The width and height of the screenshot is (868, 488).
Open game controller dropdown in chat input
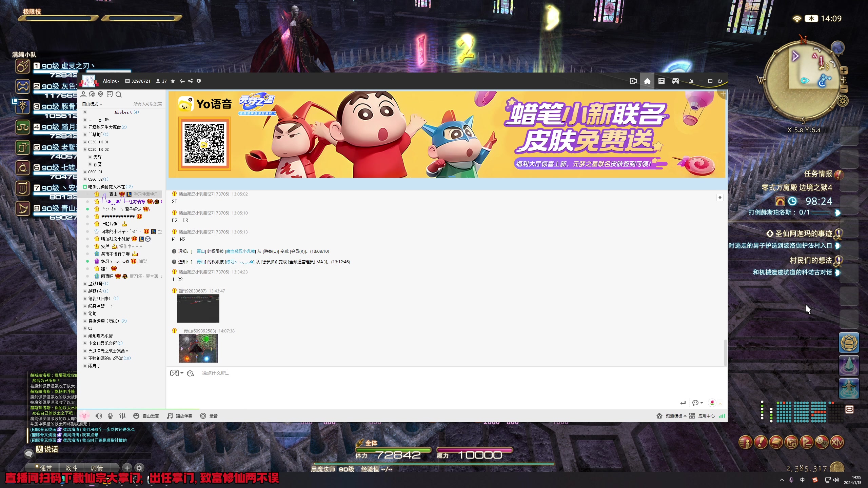pyautogui.click(x=177, y=373)
